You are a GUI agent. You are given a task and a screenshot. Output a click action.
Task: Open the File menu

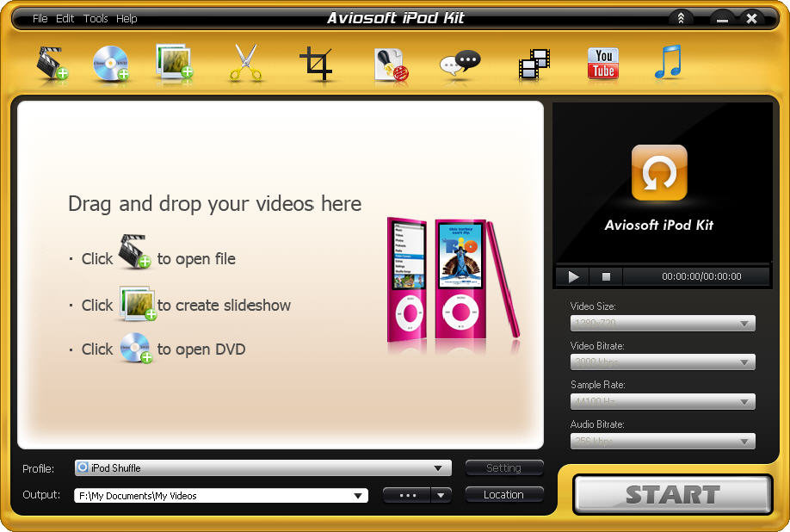pyautogui.click(x=40, y=19)
